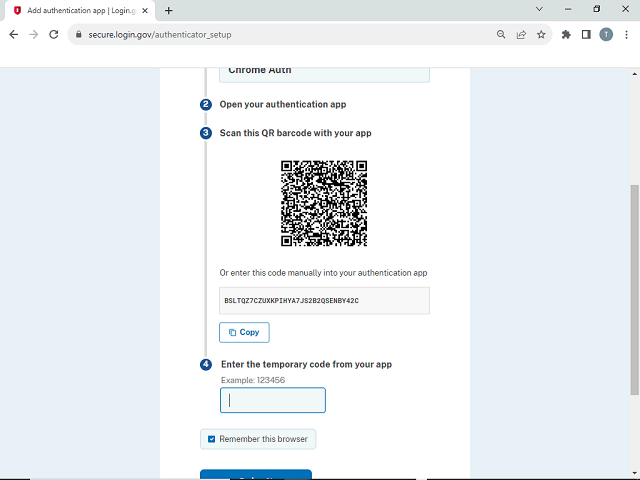Viewport: 640px width, 480px height.
Task: Open the tab search chevron
Action: [x=539, y=9]
